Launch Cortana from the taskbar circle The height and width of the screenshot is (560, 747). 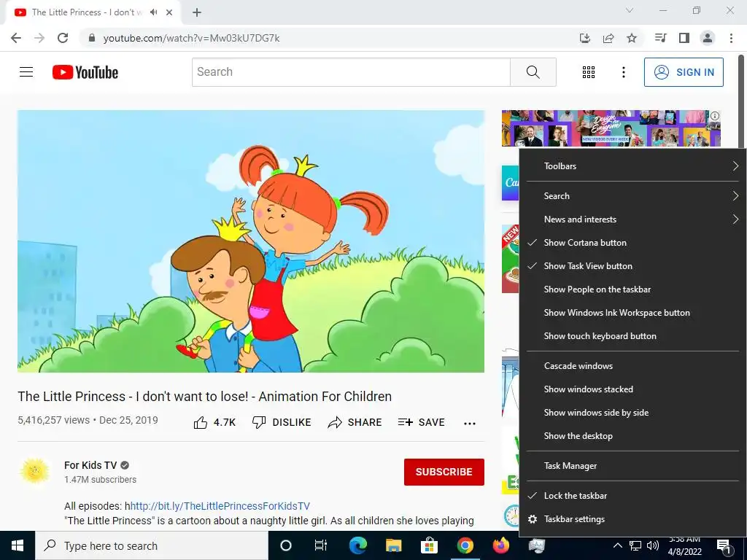click(x=285, y=545)
